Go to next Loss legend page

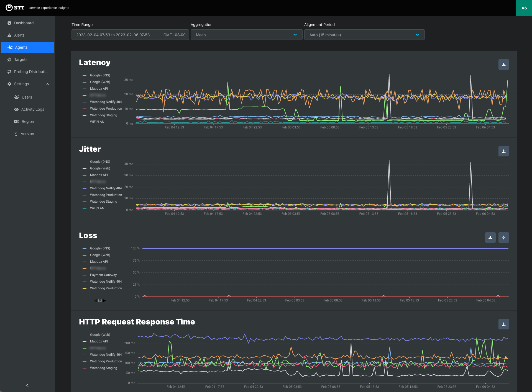click(x=104, y=301)
